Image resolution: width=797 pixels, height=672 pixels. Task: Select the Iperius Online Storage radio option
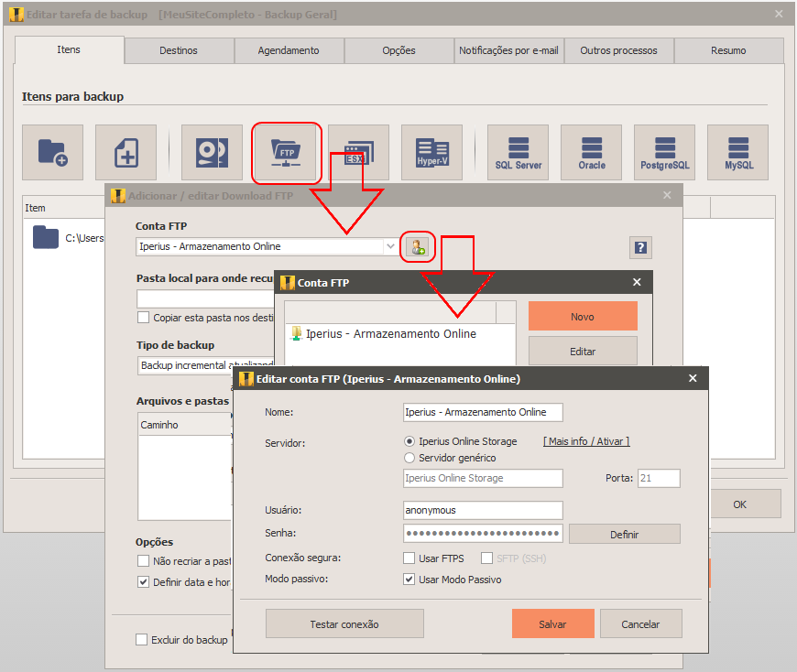tap(409, 441)
